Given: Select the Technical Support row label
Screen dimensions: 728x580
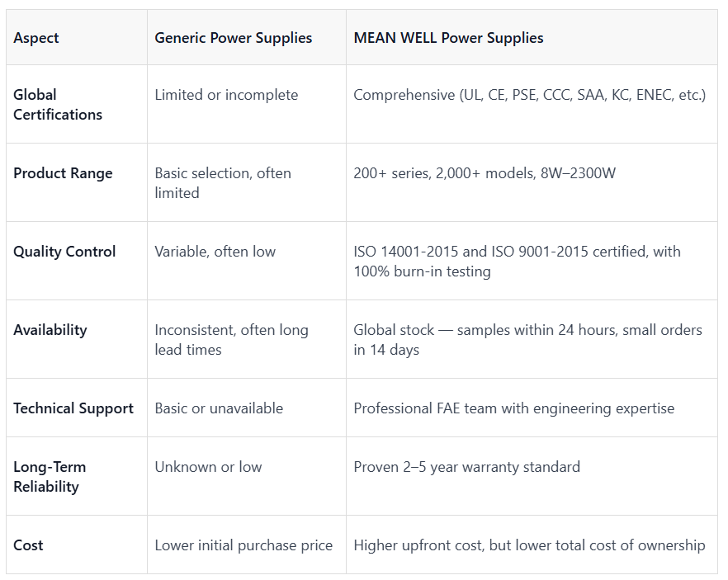Looking at the screenshot, I should (73, 408).
